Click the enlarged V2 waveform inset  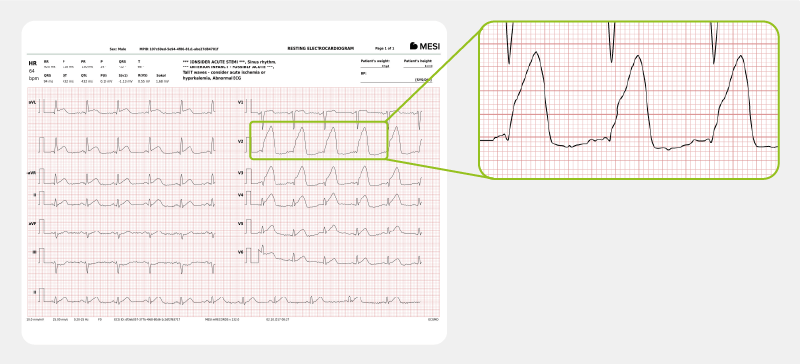(x=629, y=100)
